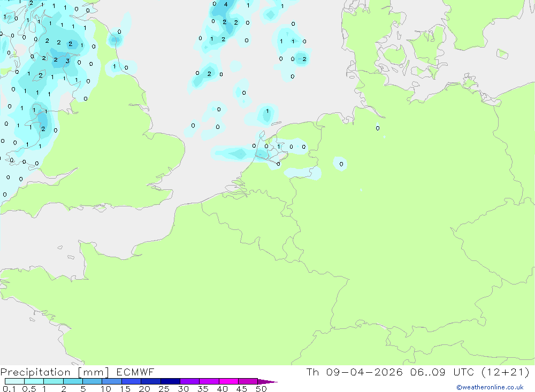Click the navy swatch between 25 and 30

point(170,381)
